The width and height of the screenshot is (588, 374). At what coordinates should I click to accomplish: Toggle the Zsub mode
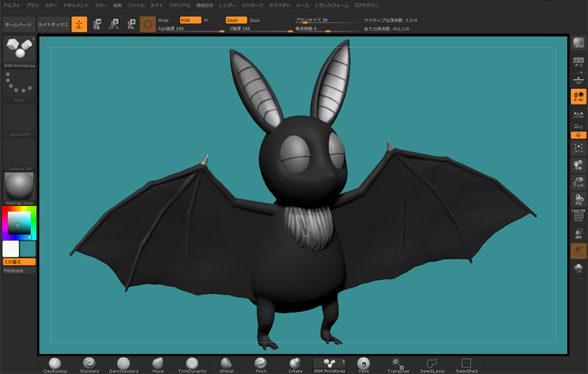tap(259, 20)
